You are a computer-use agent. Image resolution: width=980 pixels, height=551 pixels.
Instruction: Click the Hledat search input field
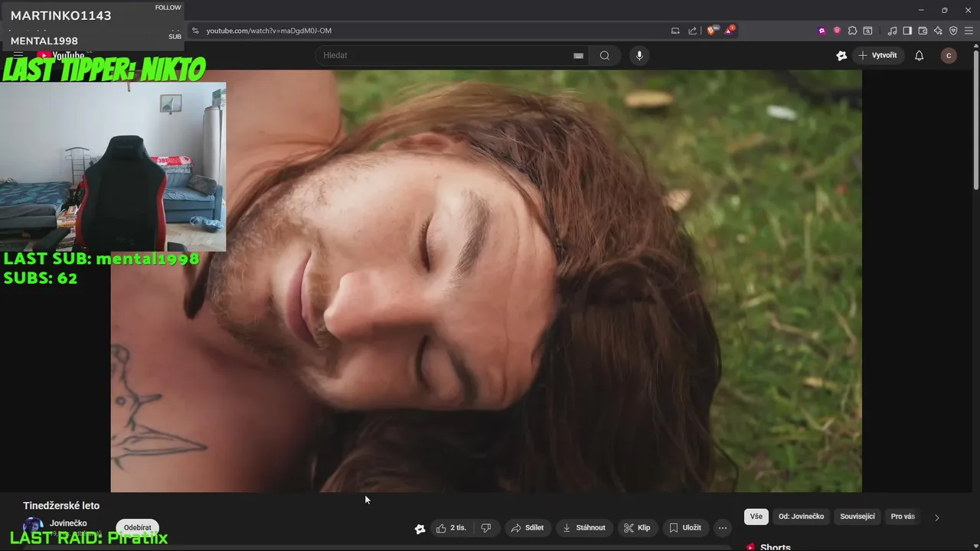(452, 55)
